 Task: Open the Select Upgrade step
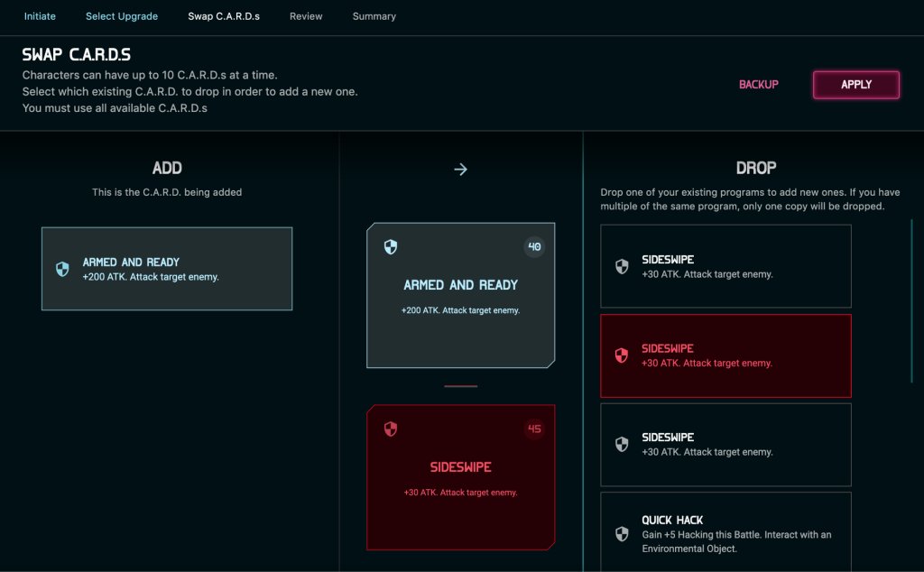(122, 16)
